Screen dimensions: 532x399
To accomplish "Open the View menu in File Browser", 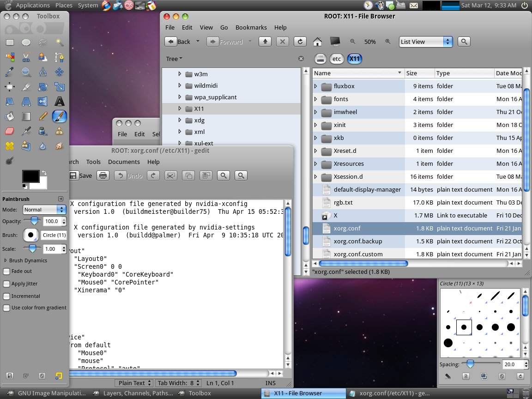I will (x=206, y=28).
